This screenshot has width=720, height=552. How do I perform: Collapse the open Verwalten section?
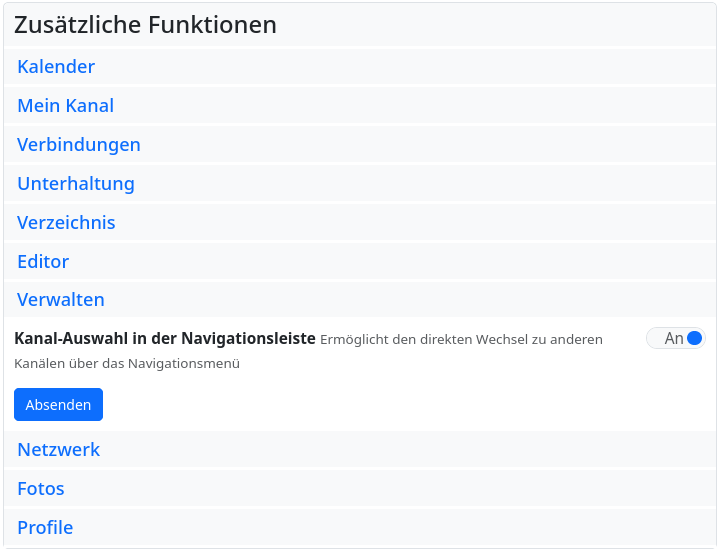(x=60, y=300)
